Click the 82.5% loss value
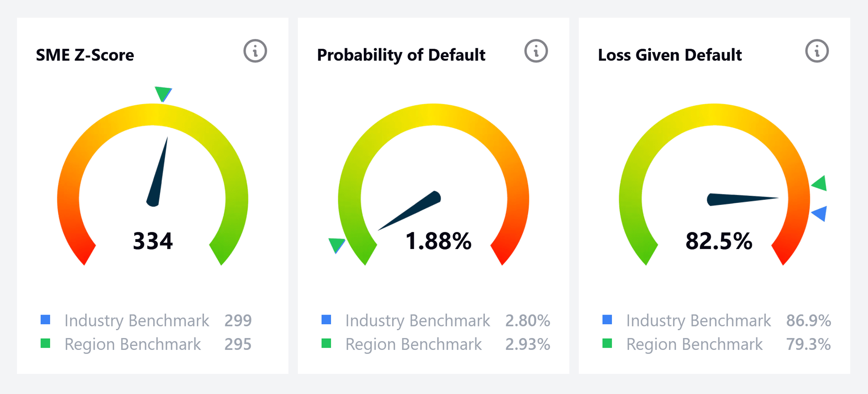The image size is (868, 394). tap(719, 241)
